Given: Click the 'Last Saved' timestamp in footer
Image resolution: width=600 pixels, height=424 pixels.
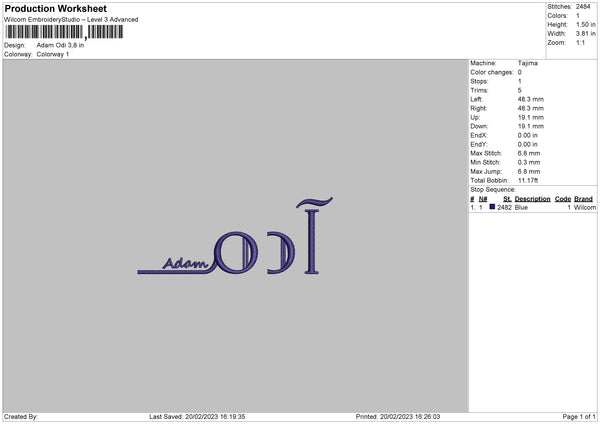Looking at the screenshot, I should click(x=197, y=416).
